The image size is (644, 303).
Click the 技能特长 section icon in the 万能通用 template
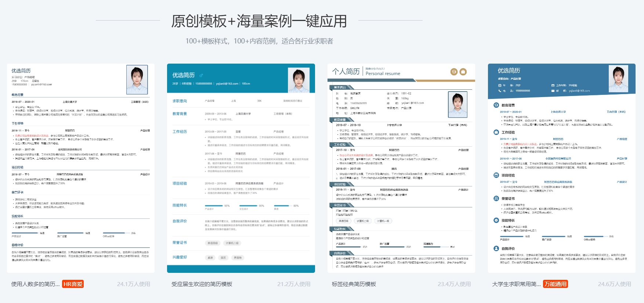coord(496,220)
